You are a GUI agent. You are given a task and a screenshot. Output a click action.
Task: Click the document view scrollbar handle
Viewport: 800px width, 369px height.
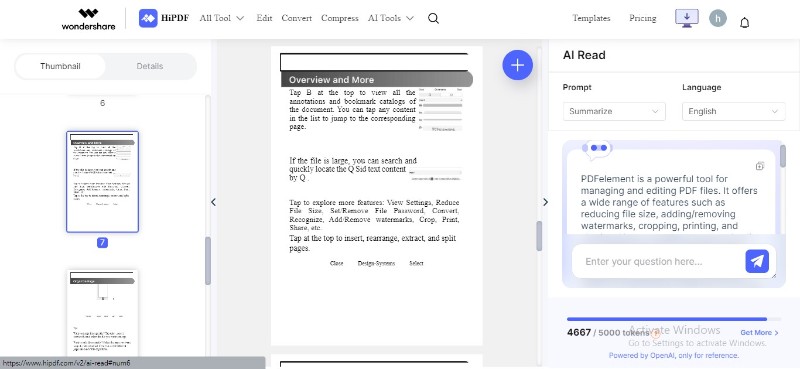pos(539,236)
